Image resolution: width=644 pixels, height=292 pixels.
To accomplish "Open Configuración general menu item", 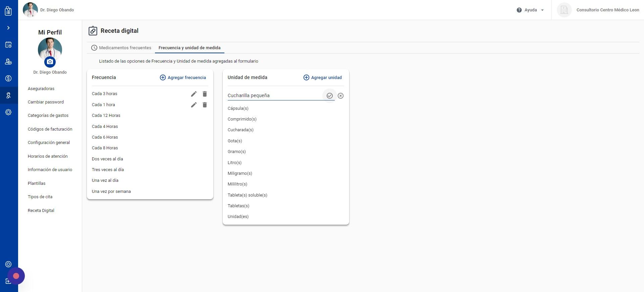I will pyautogui.click(x=49, y=143).
